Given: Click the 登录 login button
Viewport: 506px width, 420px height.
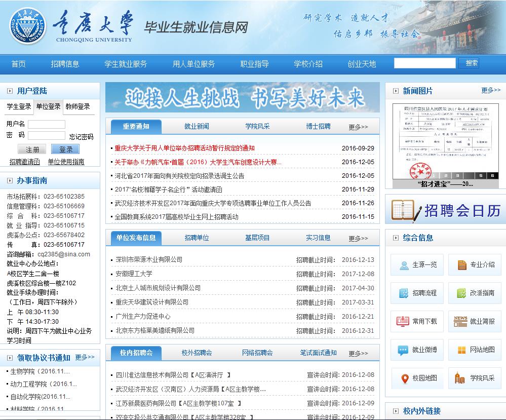Looking at the screenshot, I should point(65,149).
